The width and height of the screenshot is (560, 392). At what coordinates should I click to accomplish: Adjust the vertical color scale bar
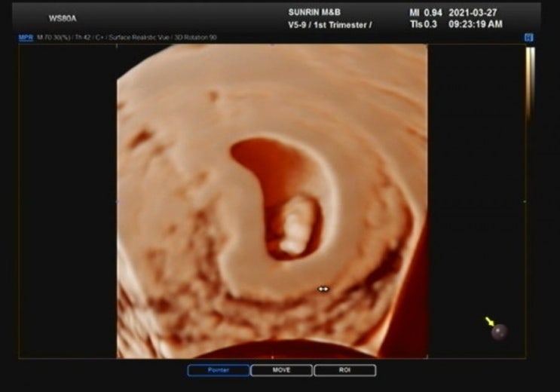click(530, 84)
